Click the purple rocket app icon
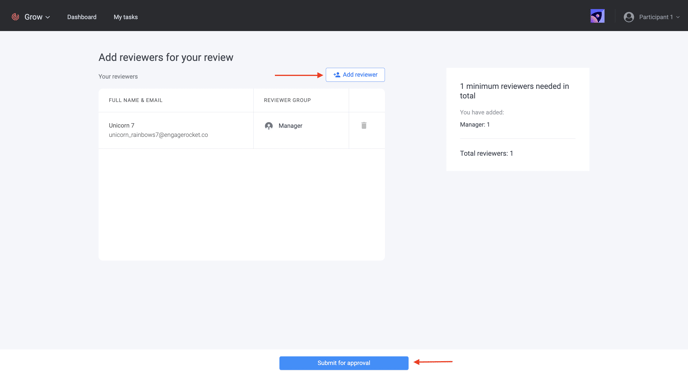The width and height of the screenshot is (688, 375). [597, 16]
